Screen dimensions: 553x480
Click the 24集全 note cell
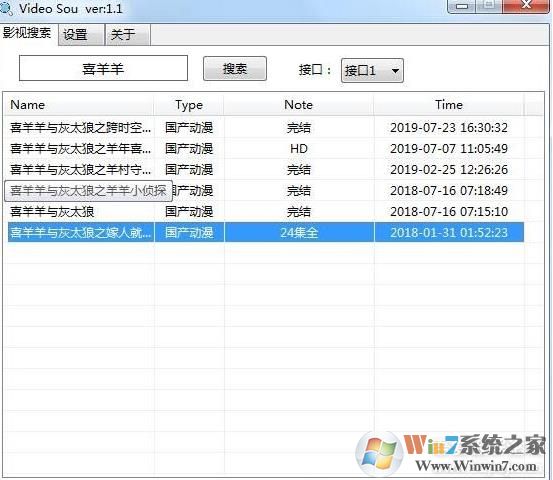[299, 232]
